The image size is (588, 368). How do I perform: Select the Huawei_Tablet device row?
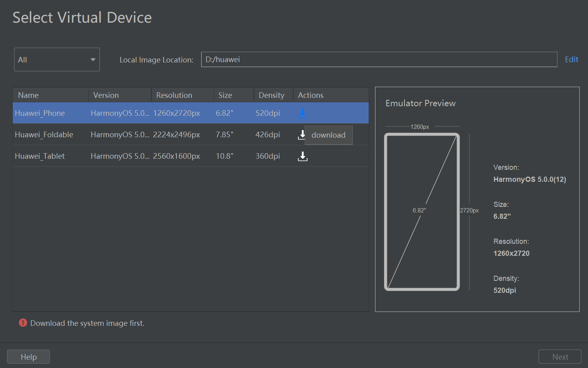(191, 156)
